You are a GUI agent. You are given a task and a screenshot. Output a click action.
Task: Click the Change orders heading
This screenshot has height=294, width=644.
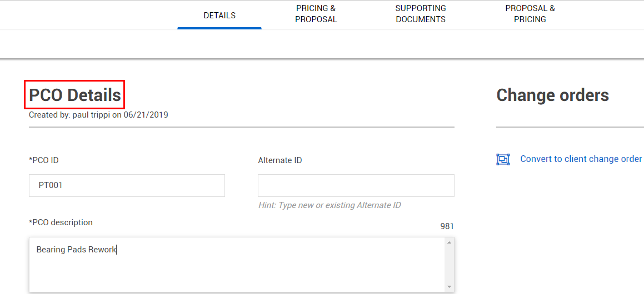[552, 95]
